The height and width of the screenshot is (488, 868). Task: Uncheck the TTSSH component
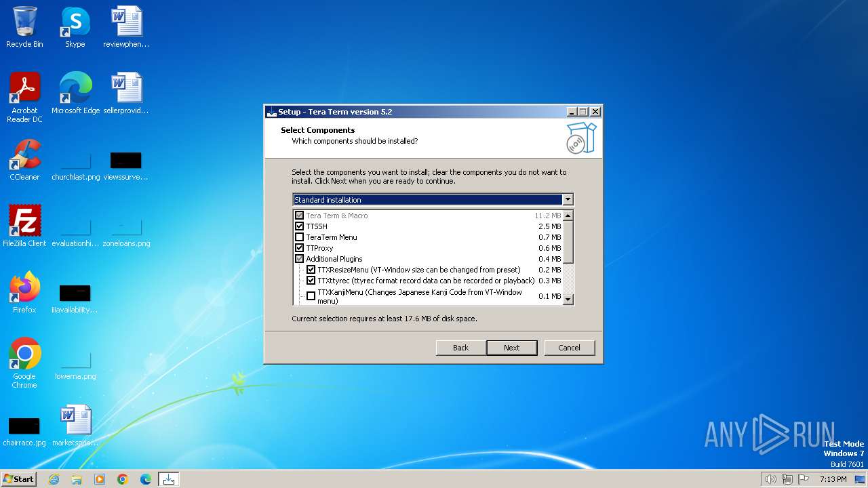pyautogui.click(x=299, y=226)
